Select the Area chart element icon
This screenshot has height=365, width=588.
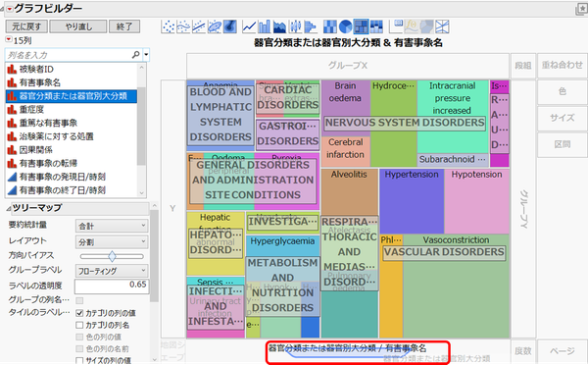(x=279, y=26)
